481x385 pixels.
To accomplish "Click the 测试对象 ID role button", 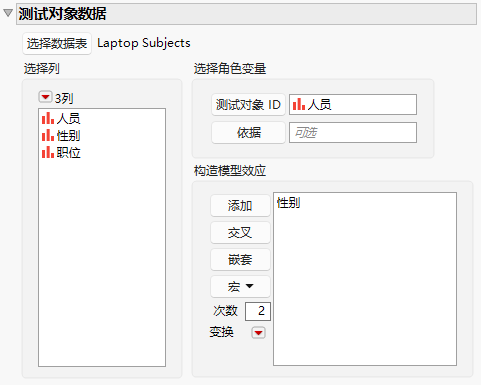I will 248,105.
